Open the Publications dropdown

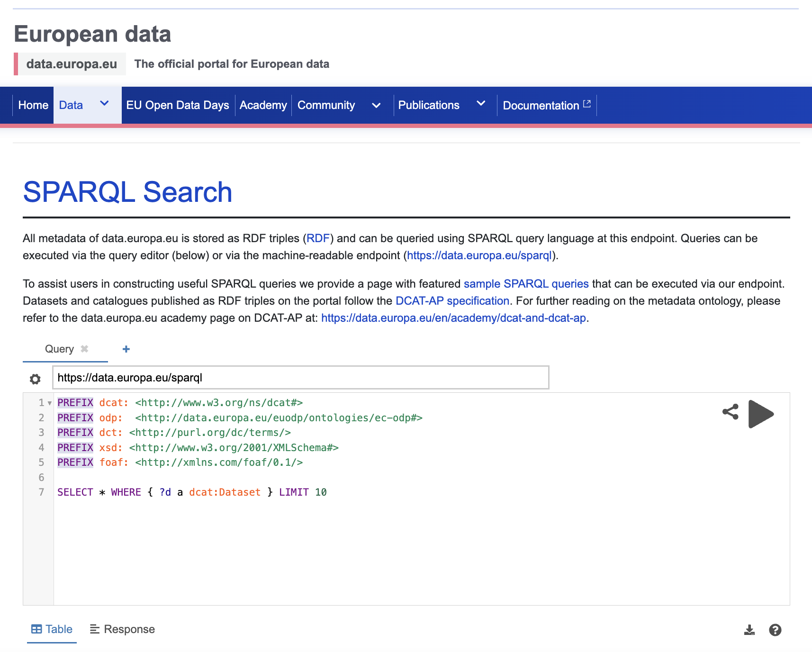point(481,105)
